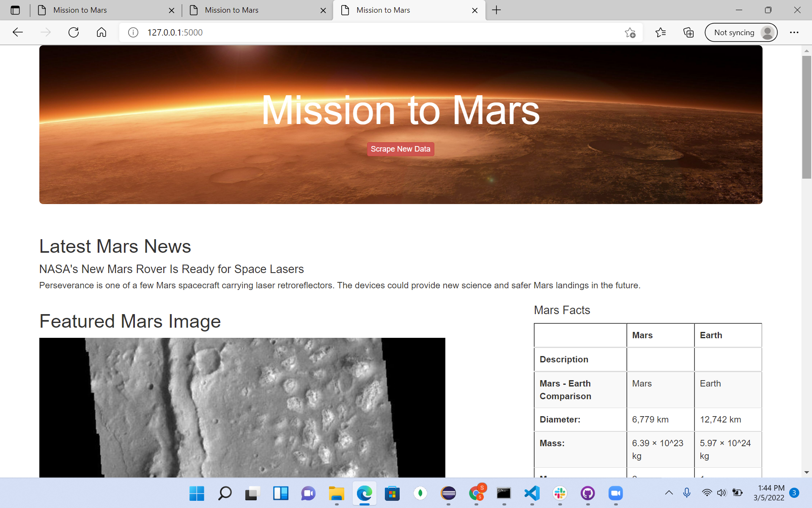Screen dimensions: 812x508
Task: Close the first Mission to Mars tab
Action: (x=172, y=11)
